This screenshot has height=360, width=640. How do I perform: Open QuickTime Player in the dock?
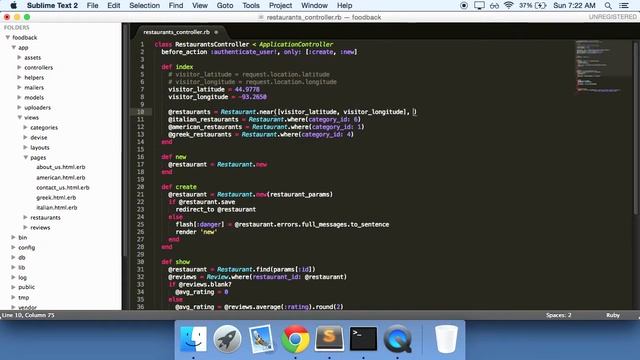[397, 339]
